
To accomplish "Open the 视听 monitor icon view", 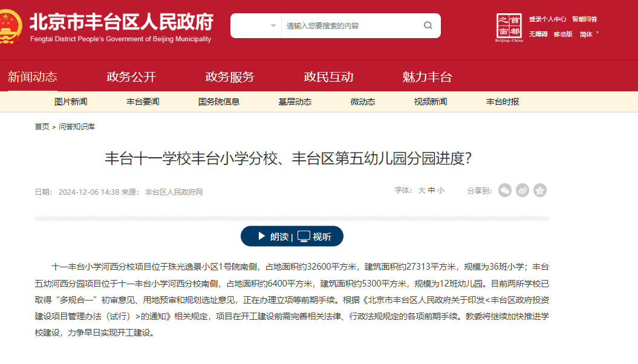I will point(314,236).
